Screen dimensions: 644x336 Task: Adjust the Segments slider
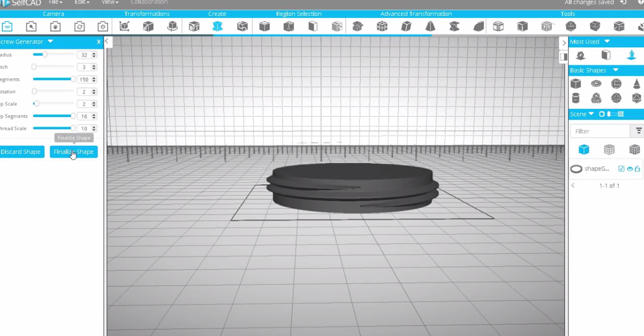(x=54, y=79)
